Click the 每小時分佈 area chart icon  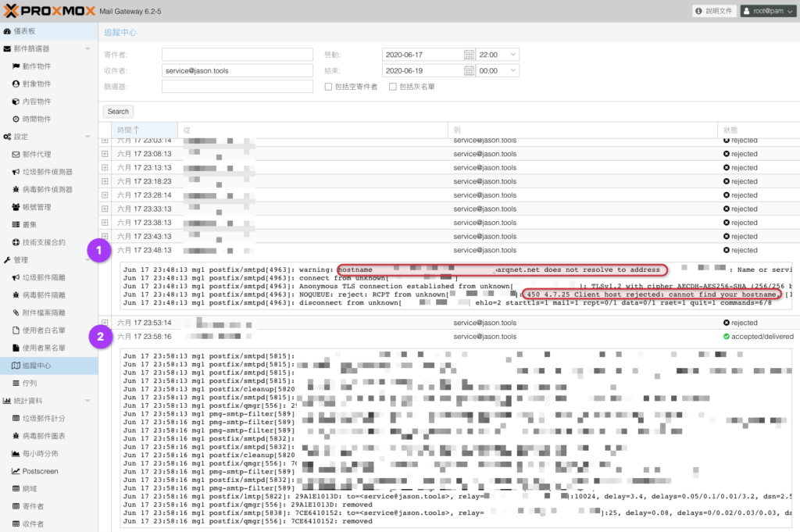(x=16, y=453)
